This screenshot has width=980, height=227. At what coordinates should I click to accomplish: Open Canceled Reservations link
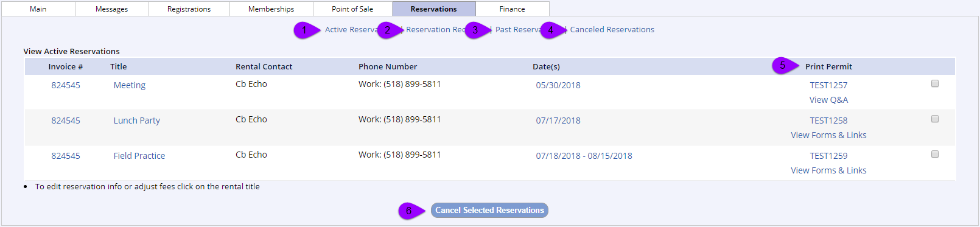coord(612,29)
